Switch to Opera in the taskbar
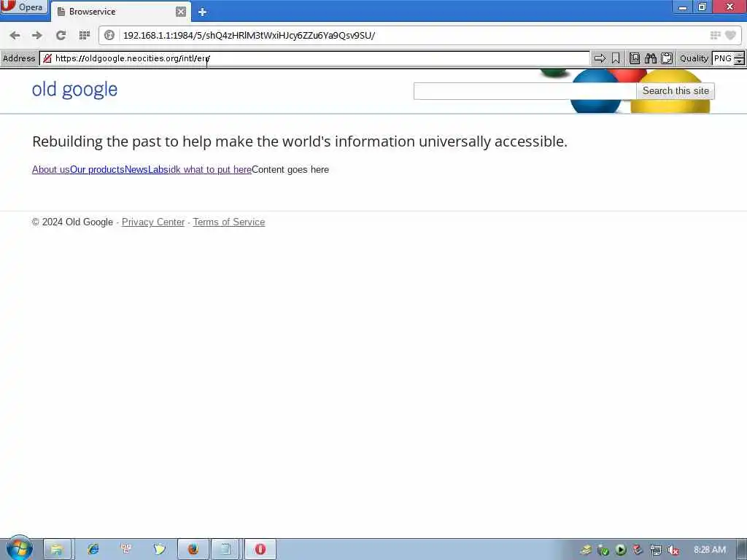This screenshot has height=560, width=747. coord(260,550)
